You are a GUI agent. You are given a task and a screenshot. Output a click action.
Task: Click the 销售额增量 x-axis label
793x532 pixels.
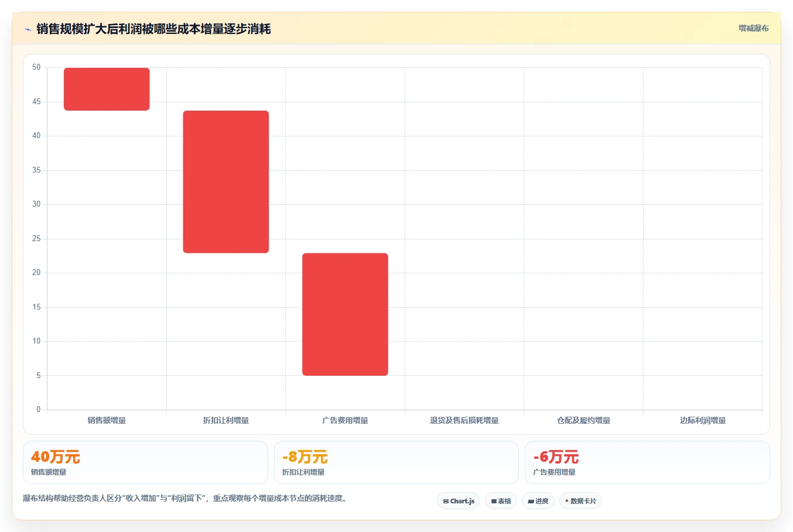tap(107, 420)
